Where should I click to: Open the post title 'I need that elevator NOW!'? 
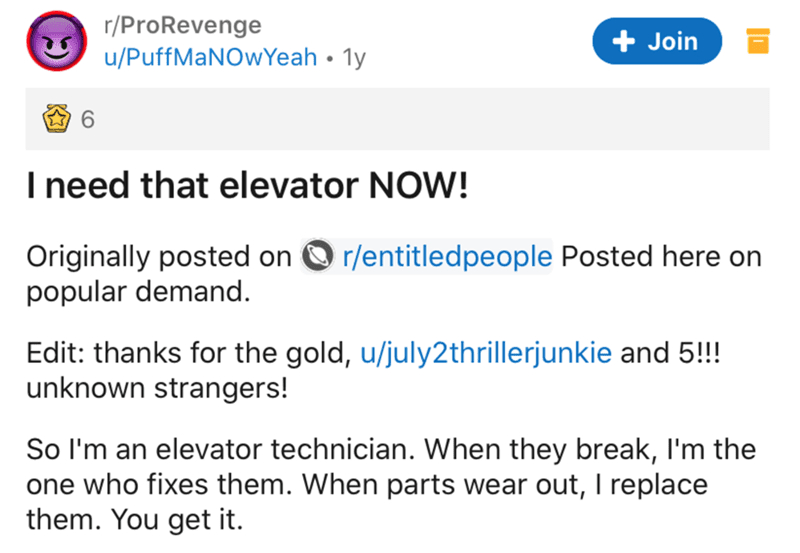pos(247,185)
